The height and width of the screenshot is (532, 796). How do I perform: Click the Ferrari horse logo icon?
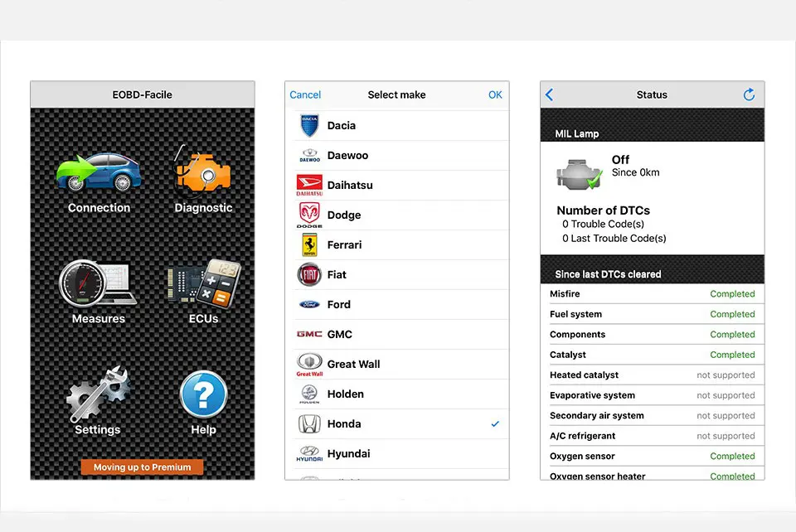(x=309, y=245)
